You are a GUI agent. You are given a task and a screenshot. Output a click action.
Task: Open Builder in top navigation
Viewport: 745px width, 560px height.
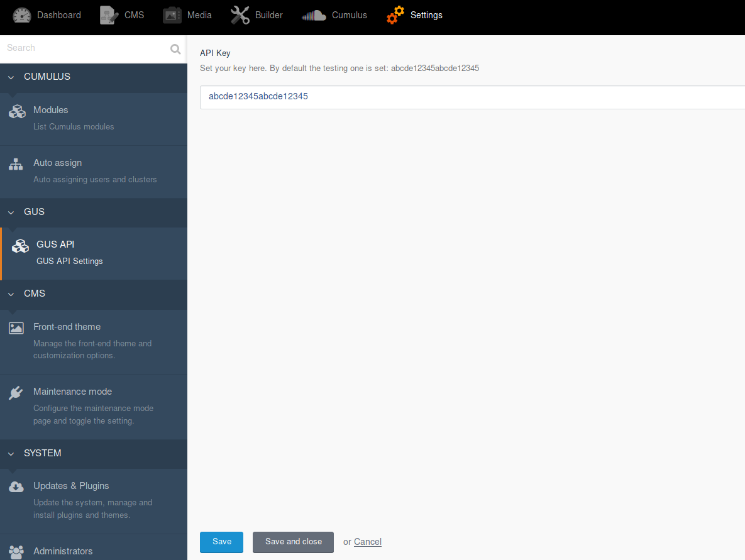(x=257, y=15)
